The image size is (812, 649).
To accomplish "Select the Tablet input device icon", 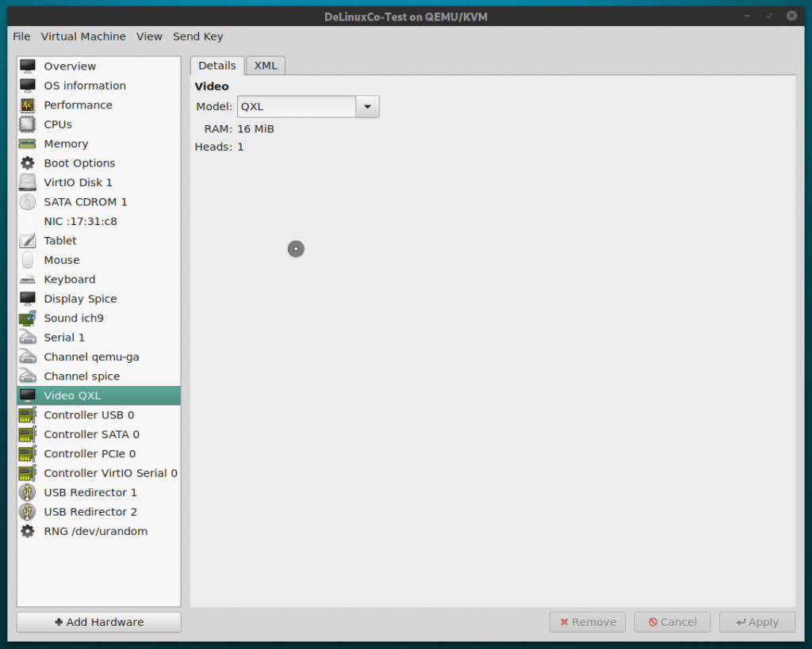I will click(29, 240).
